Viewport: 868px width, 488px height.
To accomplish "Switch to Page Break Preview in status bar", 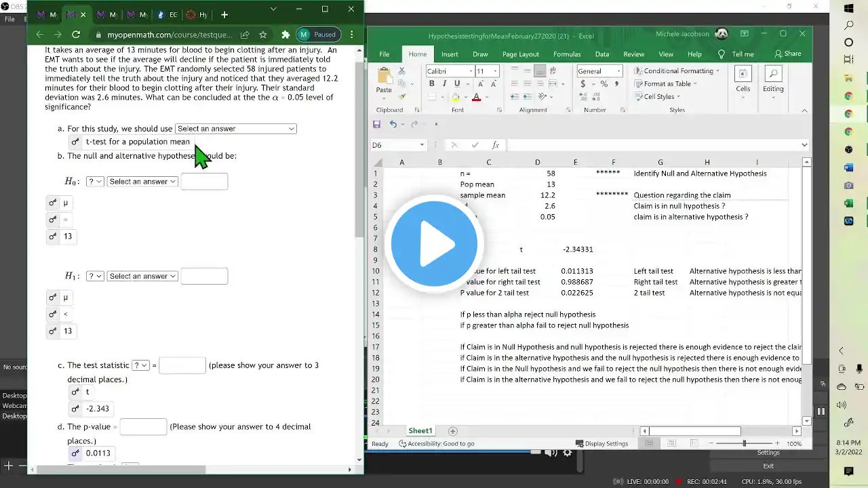I will pos(694,443).
